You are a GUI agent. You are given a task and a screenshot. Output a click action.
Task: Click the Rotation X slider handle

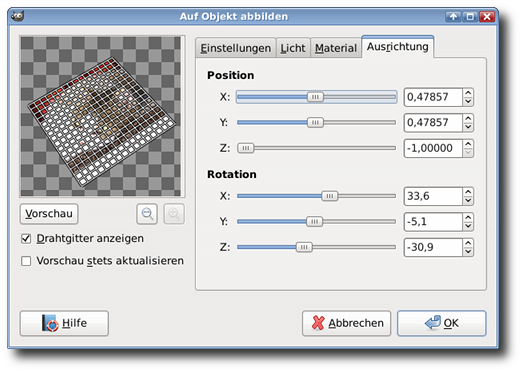(330, 196)
